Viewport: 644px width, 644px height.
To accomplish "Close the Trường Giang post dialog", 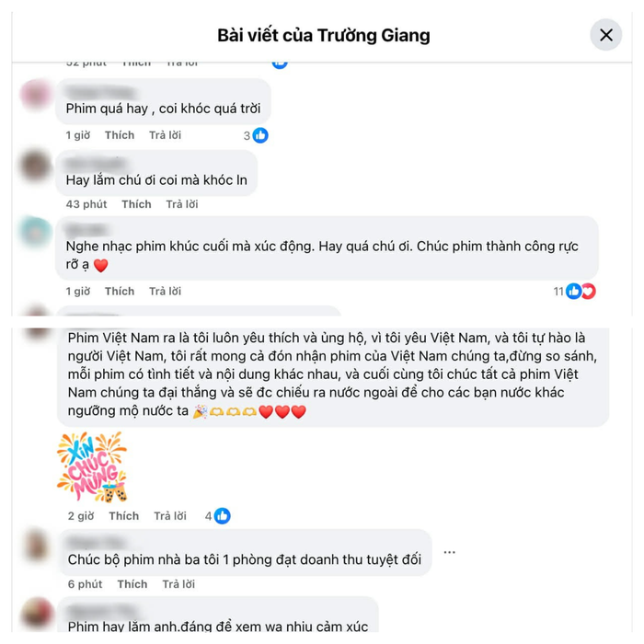I will (x=605, y=35).
